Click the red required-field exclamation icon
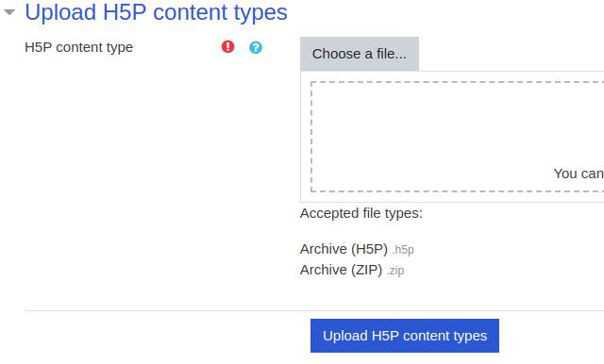 tap(227, 47)
